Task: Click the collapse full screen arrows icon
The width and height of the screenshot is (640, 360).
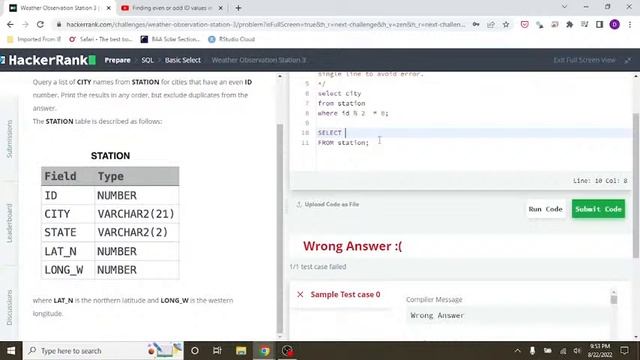Action: point(628,60)
